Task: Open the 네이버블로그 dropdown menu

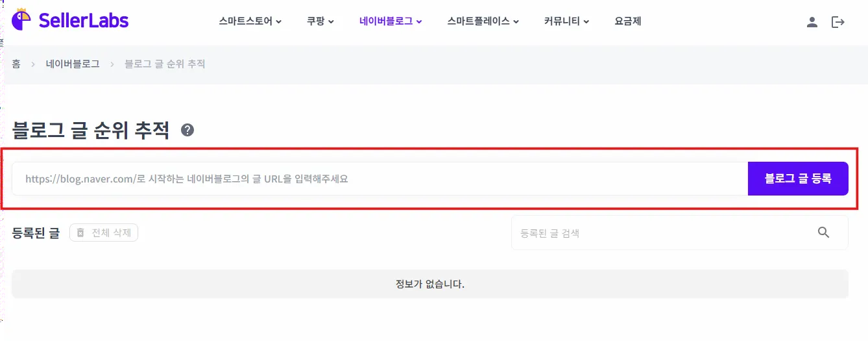Action: coord(391,21)
